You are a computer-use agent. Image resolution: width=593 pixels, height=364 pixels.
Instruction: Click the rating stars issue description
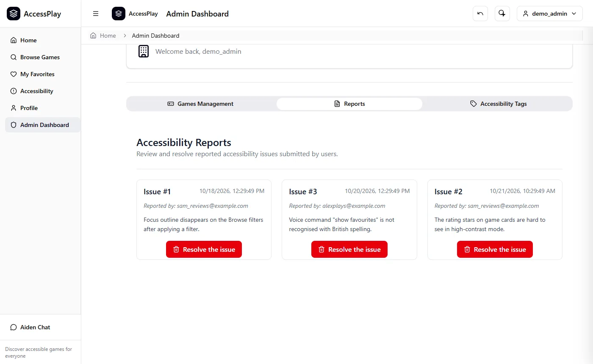pos(490,224)
